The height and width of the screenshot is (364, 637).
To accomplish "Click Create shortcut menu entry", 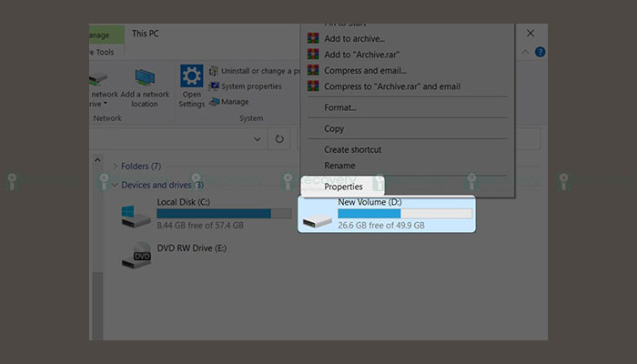I will pyautogui.click(x=353, y=149).
